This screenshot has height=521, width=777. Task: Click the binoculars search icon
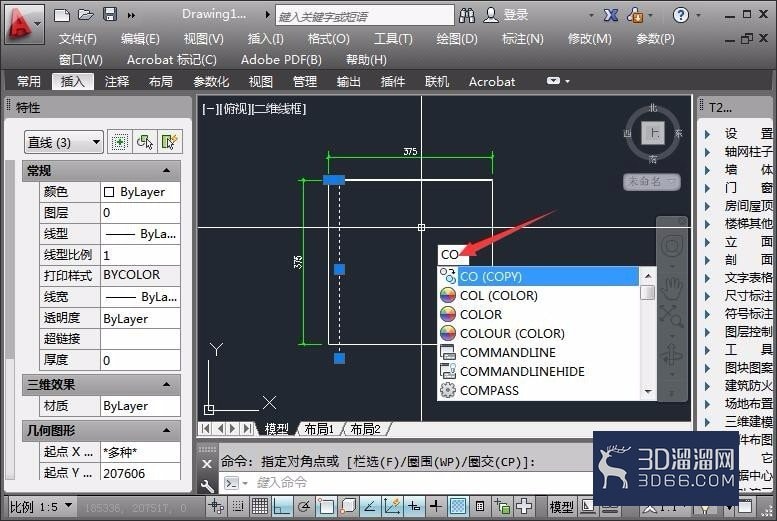coord(467,15)
